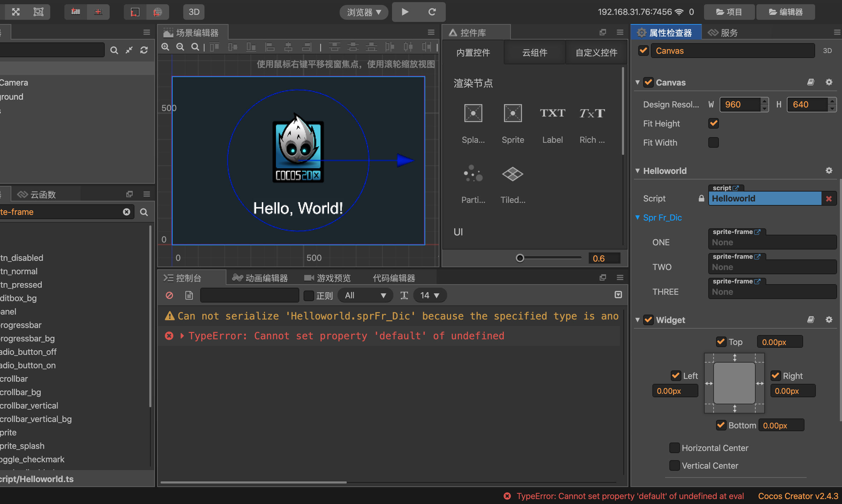Click the Sprite node control icon
842x504 pixels.
pyautogui.click(x=513, y=113)
